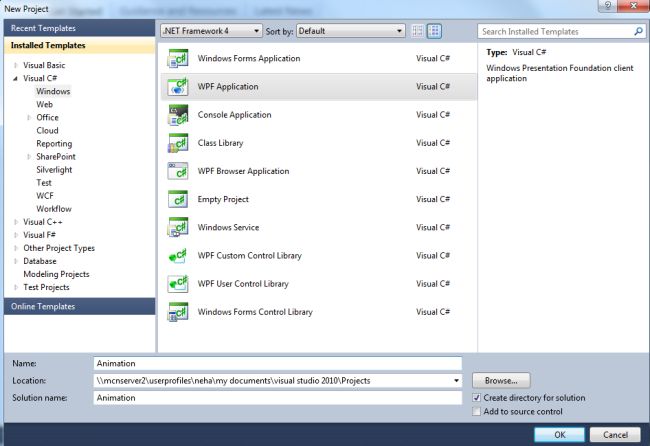Expand the SharePoint tree node
The image size is (650, 446).
29,157
